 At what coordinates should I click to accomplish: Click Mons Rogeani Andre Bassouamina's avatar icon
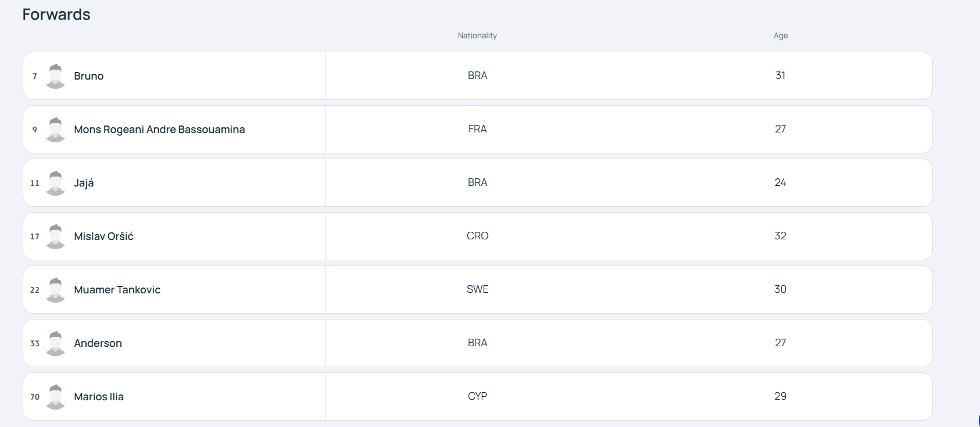56,130
